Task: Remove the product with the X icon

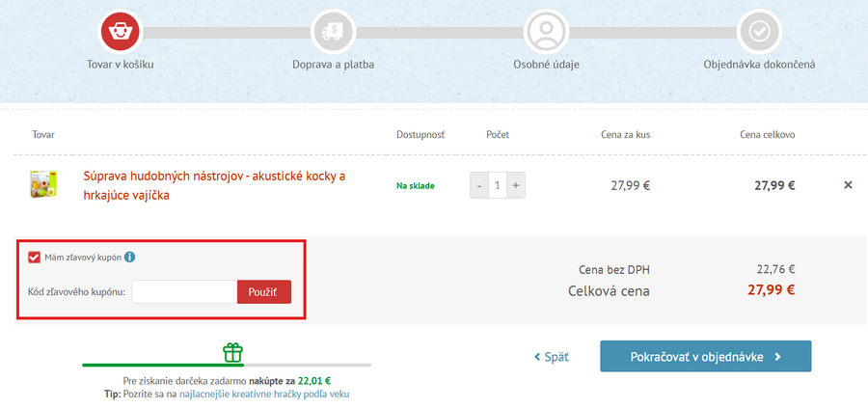Action: [x=848, y=185]
